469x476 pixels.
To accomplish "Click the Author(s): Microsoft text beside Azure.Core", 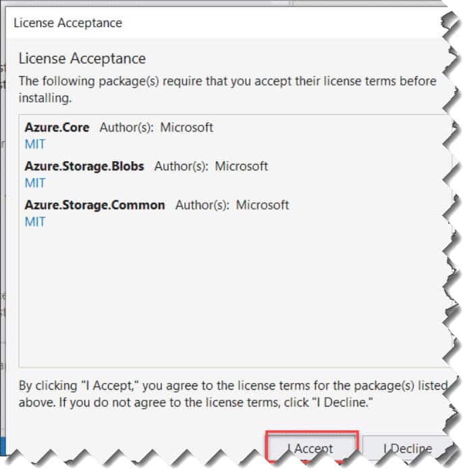I will click(x=156, y=127).
